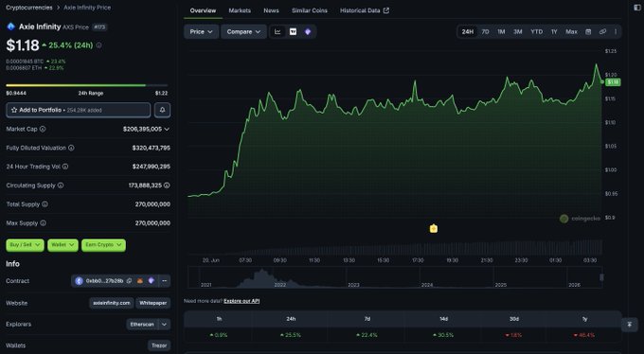The width and height of the screenshot is (644, 354).
Task: Click the Axie Infinity coin logo
Action: tap(10, 27)
